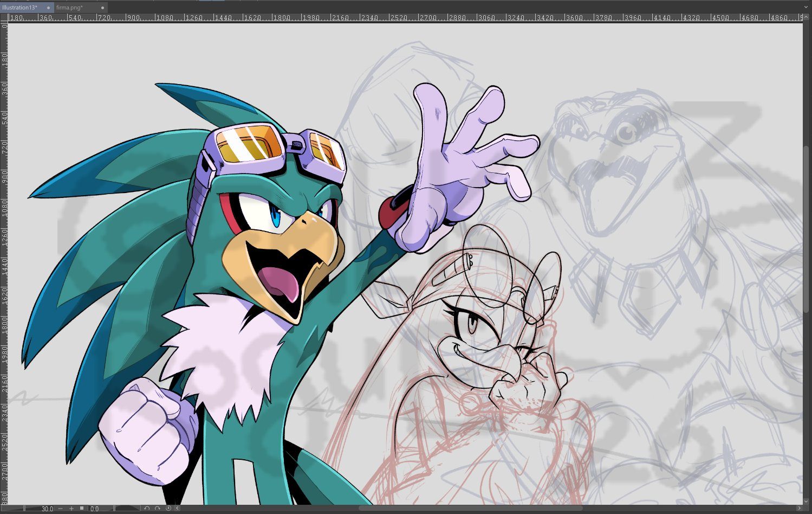Select the 30.0 zoom percentage field
Image resolution: width=812 pixels, height=514 pixels.
47,509
